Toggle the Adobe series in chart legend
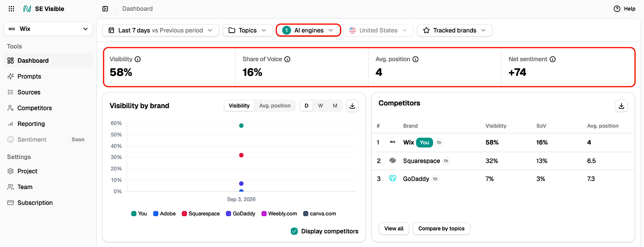This screenshot has height=247, width=644. [164, 214]
